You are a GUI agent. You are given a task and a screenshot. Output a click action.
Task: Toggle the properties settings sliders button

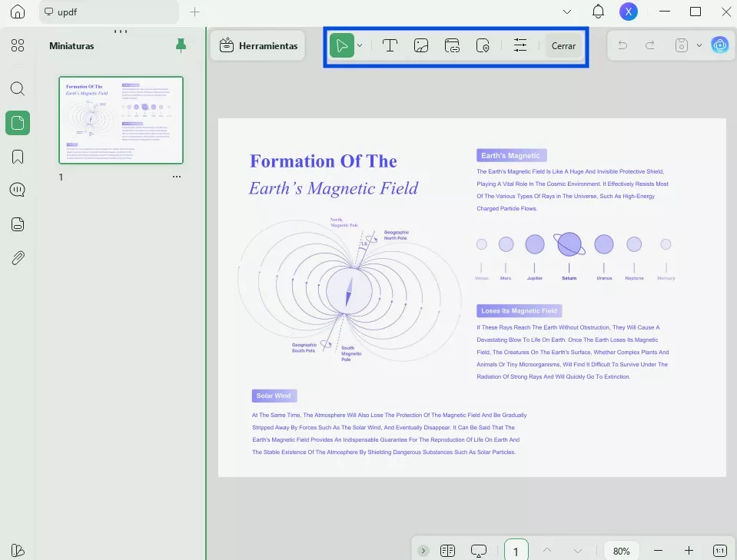click(x=520, y=46)
